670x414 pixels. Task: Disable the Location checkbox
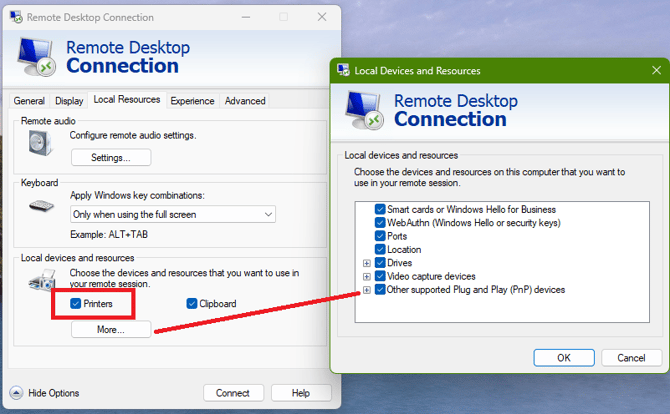(380, 249)
